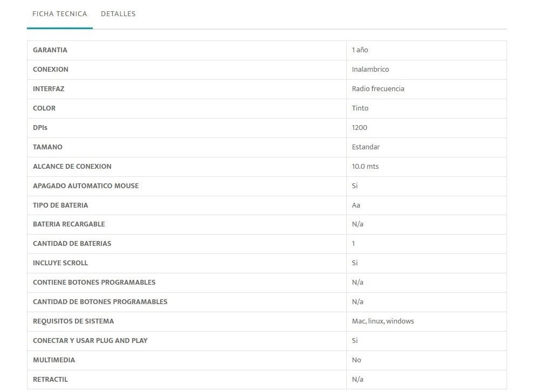534x392 pixels.
Task: Select the TAMANO label
Action: (x=47, y=147)
